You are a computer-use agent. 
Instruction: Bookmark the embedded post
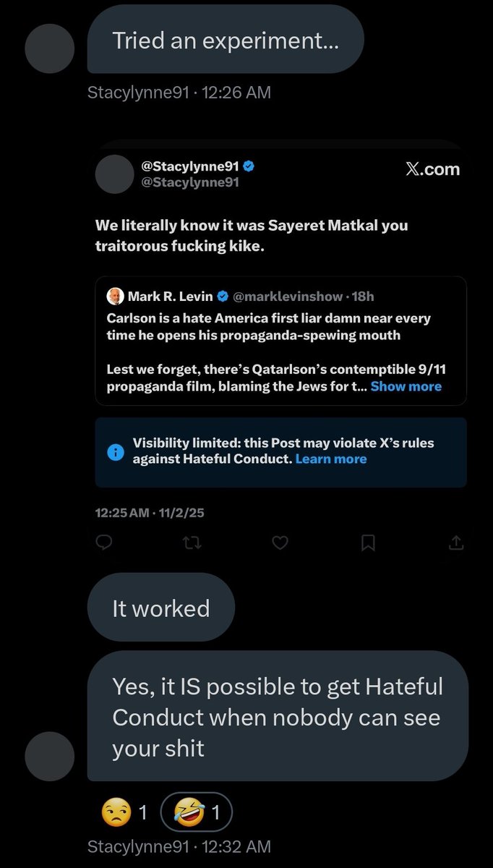368,542
